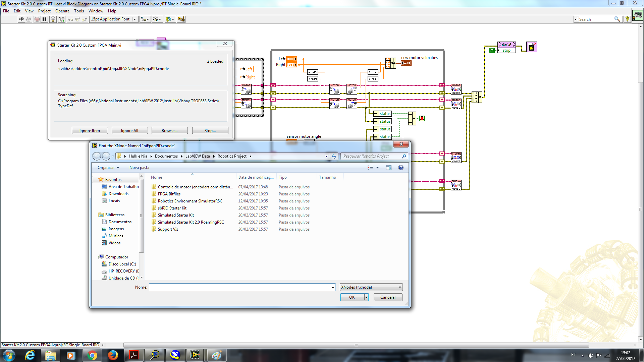The width and height of the screenshot is (644, 362).
Task: Click the top-right MOTOR CLOSE subVI
Action: coord(456,89)
